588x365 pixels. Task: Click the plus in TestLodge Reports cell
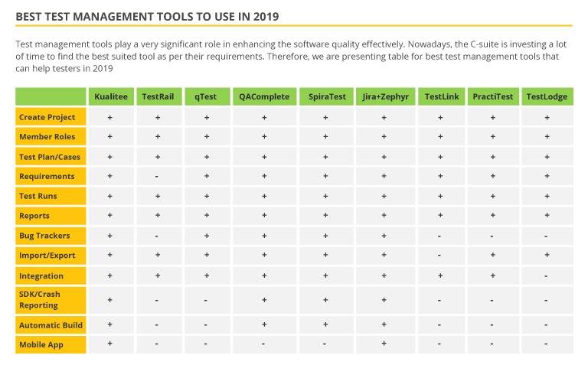[547, 215]
